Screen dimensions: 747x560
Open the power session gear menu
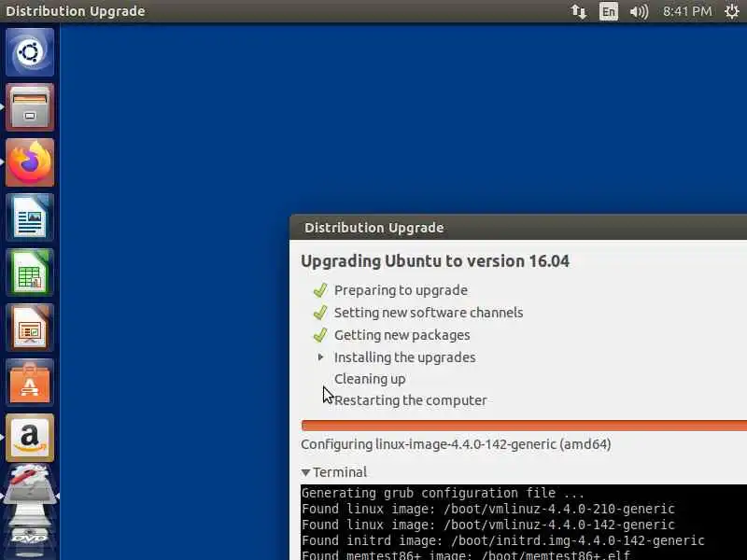coord(732,11)
